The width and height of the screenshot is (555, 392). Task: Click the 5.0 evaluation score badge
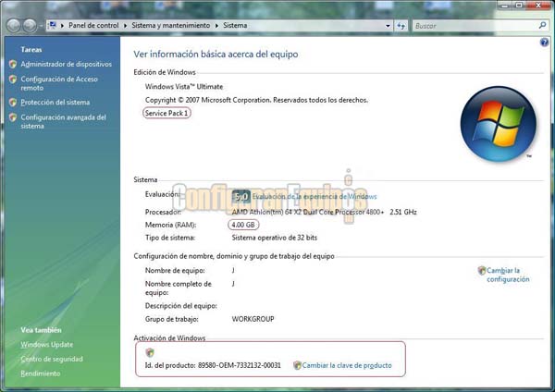click(x=241, y=196)
